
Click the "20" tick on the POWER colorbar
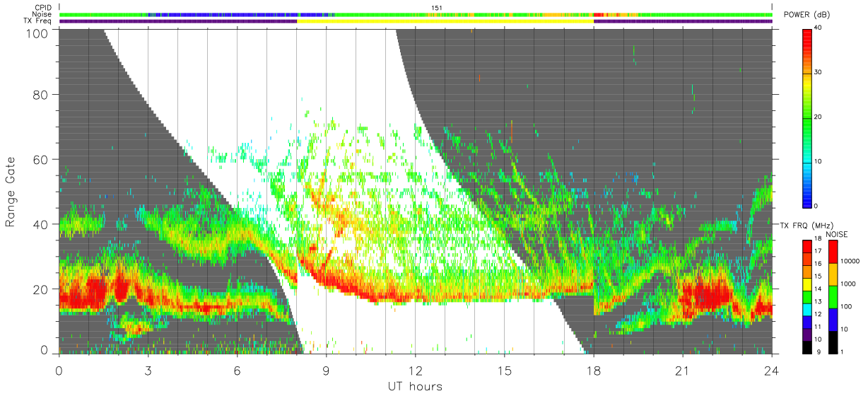(x=817, y=117)
